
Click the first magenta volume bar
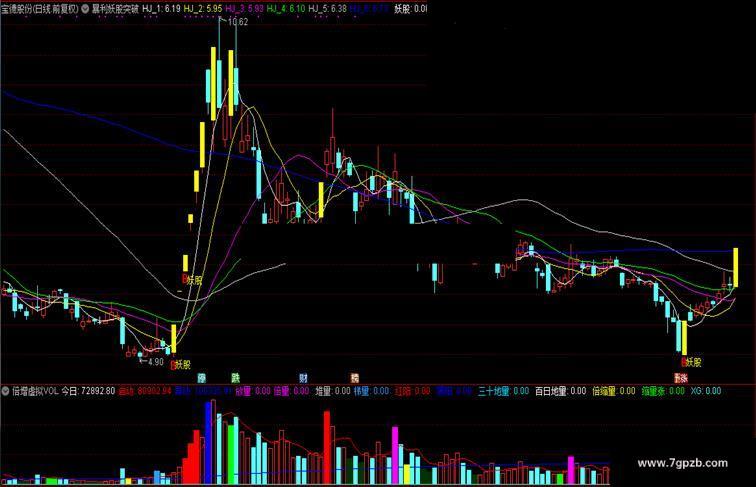(x=395, y=455)
